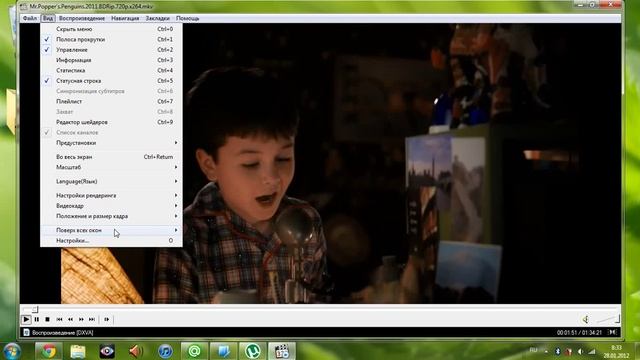640x360 pixels.
Task: Toggle 'Информация' panel menu item
Action: [x=111, y=60]
